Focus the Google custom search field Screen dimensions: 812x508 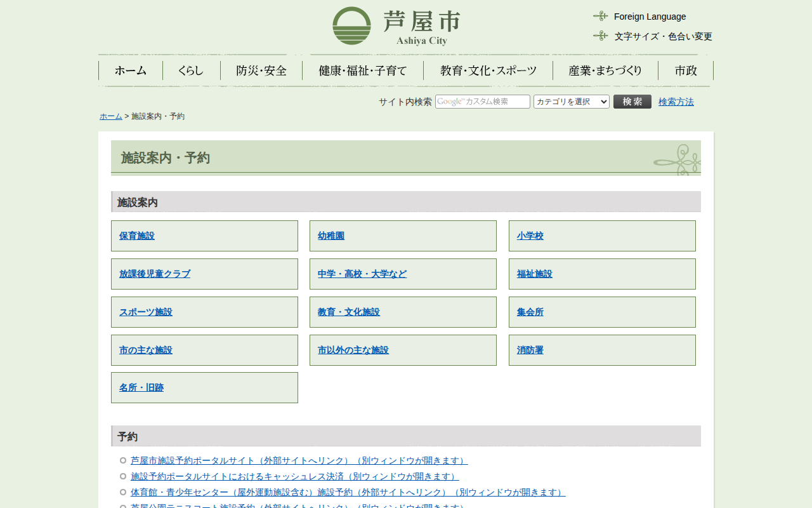[483, 102]
